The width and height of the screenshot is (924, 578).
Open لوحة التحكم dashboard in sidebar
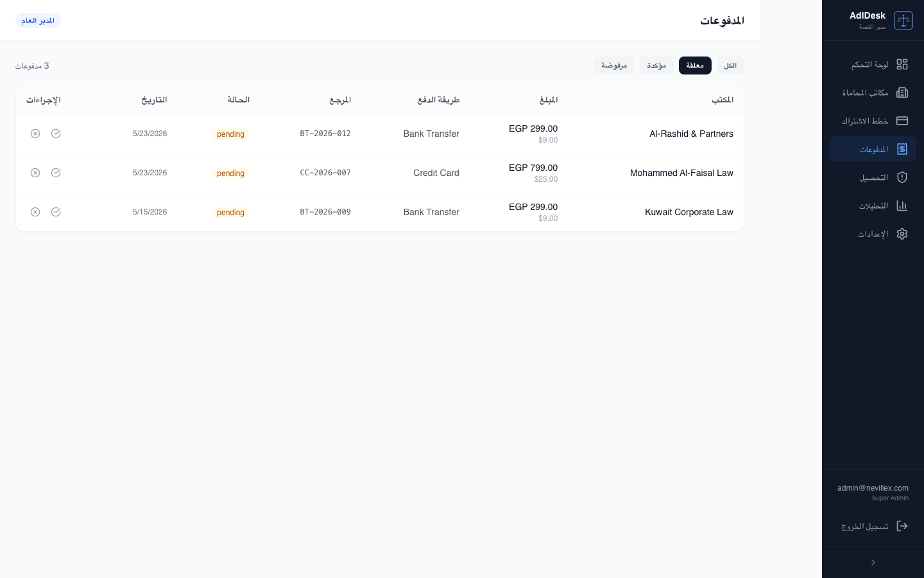[x=873, y=64]
